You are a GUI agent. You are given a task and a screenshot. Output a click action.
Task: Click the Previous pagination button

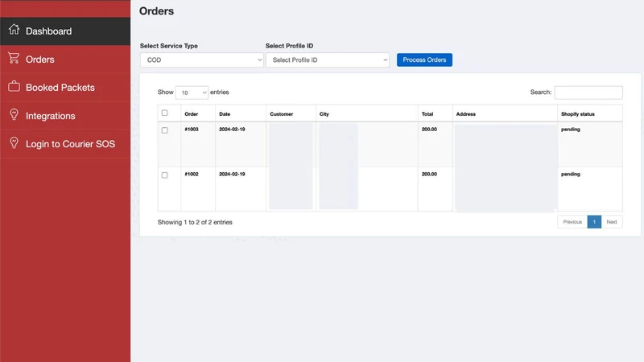(x=572, y=222)
